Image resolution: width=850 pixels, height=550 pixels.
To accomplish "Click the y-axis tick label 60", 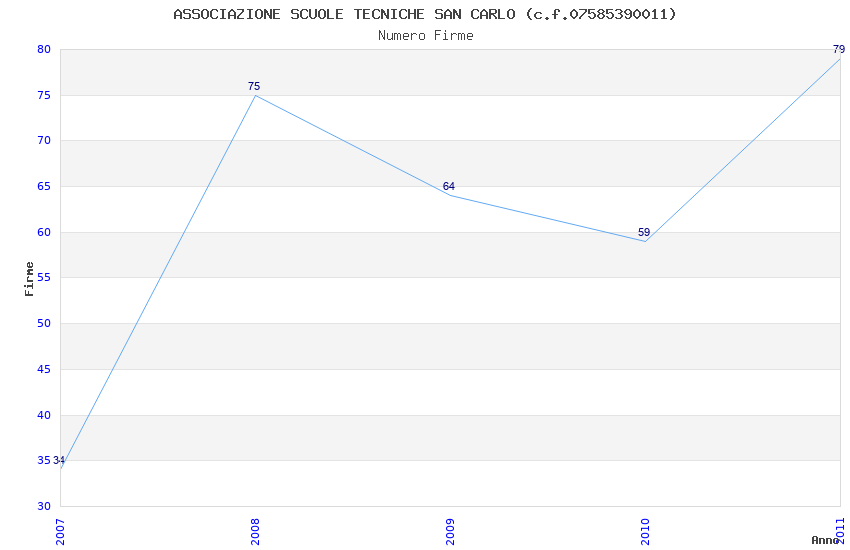I will pos(44,232).
